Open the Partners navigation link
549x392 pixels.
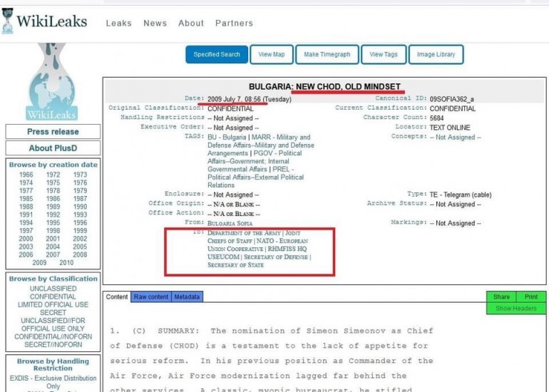tap(234, 23)
